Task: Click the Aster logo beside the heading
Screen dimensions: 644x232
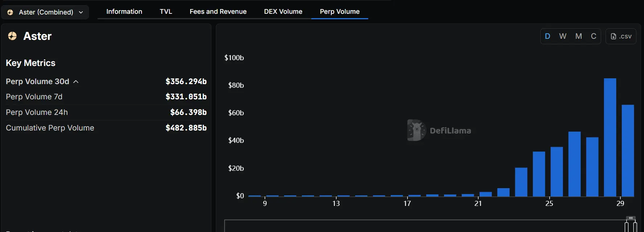Action: pos(12,36)
